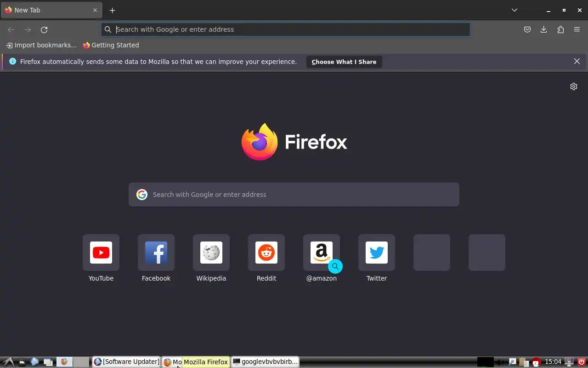Image resolution: width=588 pixels, height=368 pixels.
Task: Select the New Tab tab
Action: click(51, 10)
